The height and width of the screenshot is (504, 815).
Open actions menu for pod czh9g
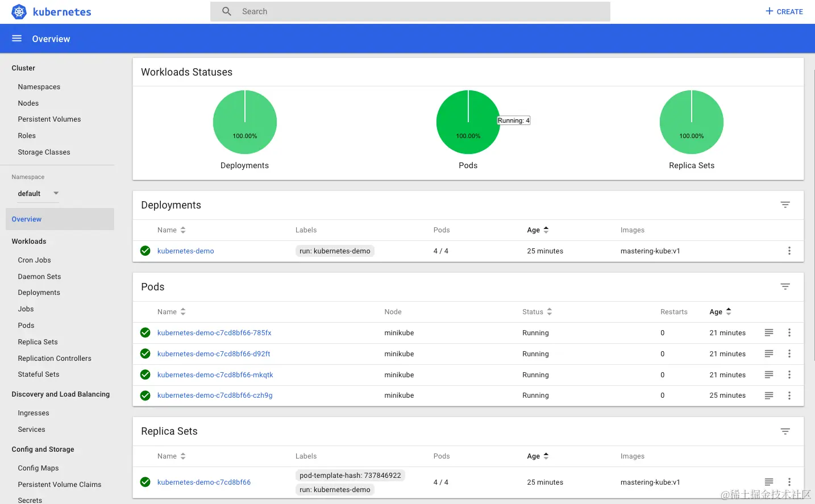click(x=789, y=395)
